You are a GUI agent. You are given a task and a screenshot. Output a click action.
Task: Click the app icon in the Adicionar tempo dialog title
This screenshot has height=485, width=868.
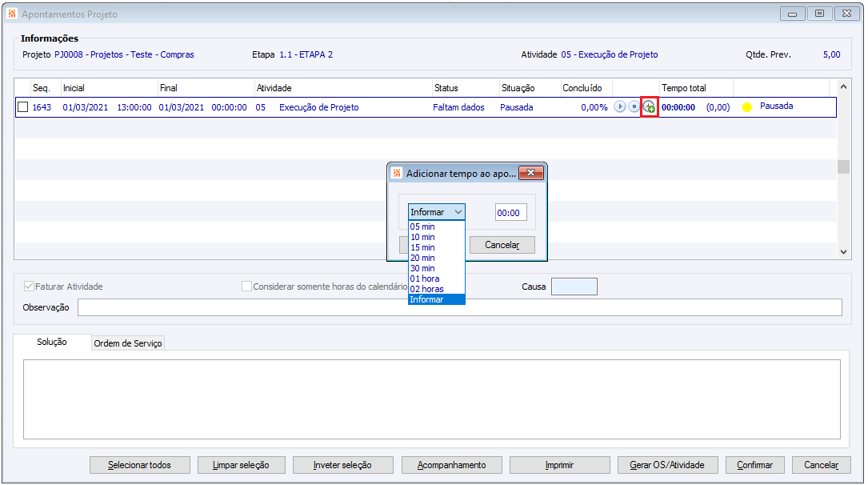(396, 174)
